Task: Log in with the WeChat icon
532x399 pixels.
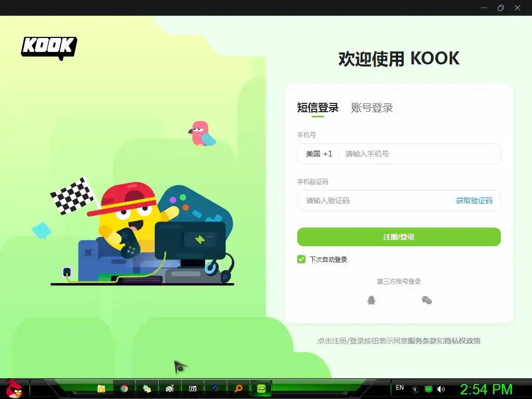Action: pos(427,300)
